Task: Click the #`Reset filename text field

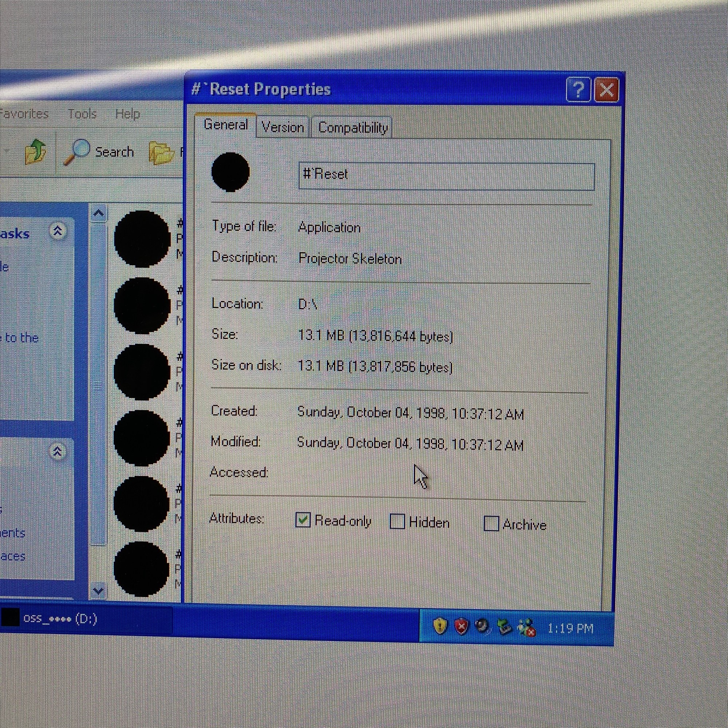Action: click(446, 175)
